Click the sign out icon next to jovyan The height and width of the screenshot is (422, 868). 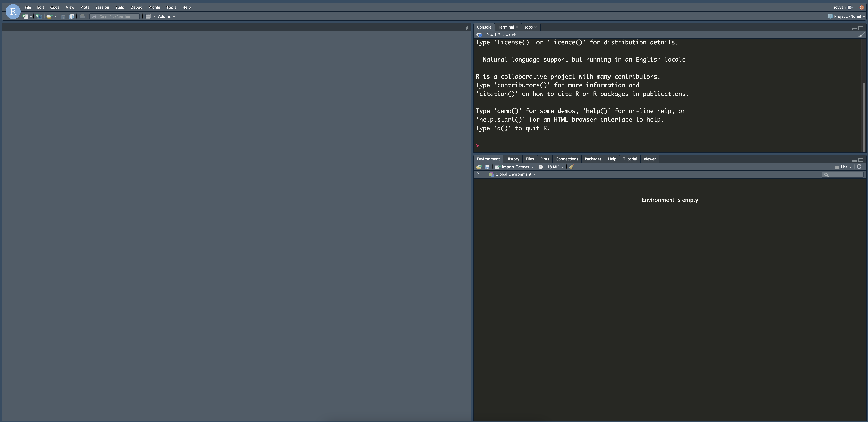850,7
